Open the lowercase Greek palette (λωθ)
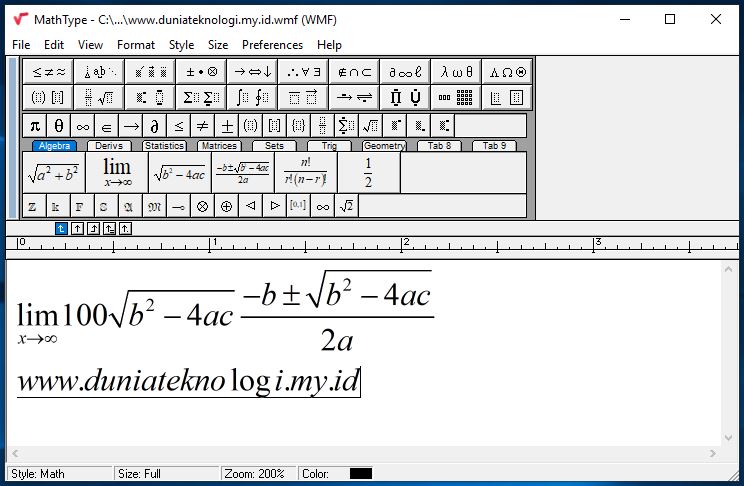This screenshot has width=744, height=486. (456, 72)
